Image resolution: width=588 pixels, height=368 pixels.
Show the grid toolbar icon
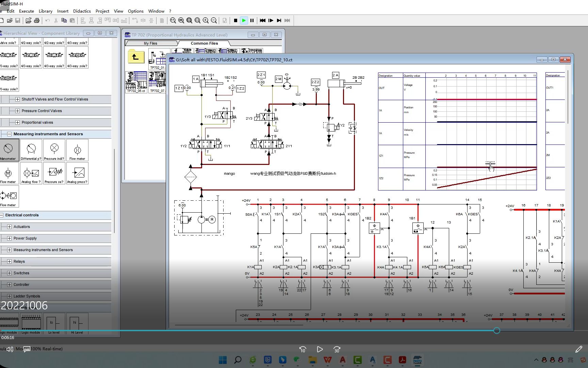(x=162, y=20)
